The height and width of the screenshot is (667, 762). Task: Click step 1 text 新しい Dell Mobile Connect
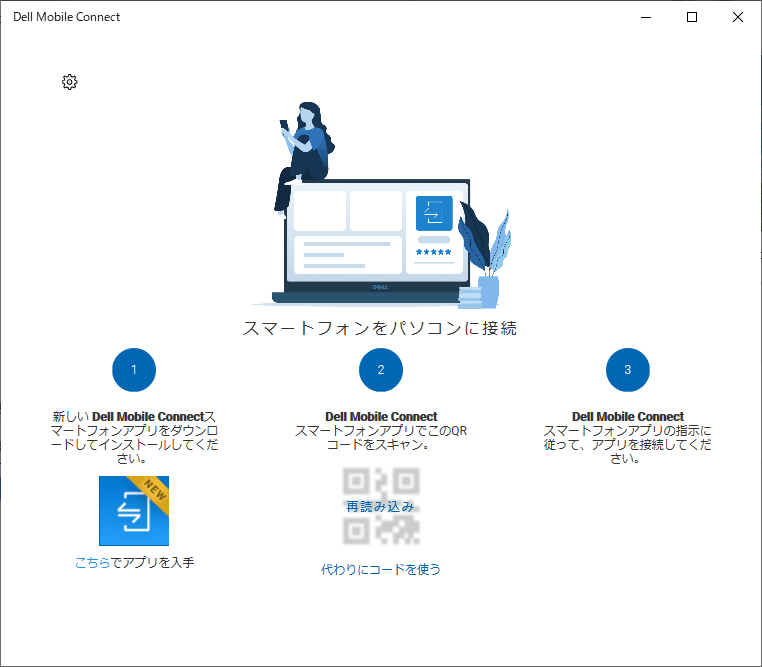134,437
